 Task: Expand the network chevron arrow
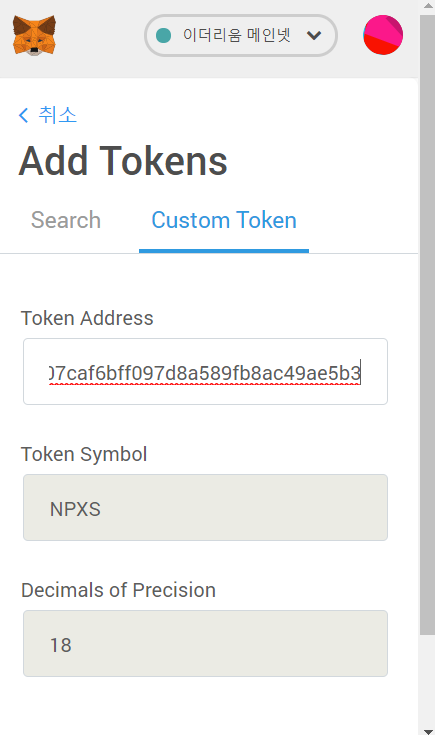tap(314, 35)
